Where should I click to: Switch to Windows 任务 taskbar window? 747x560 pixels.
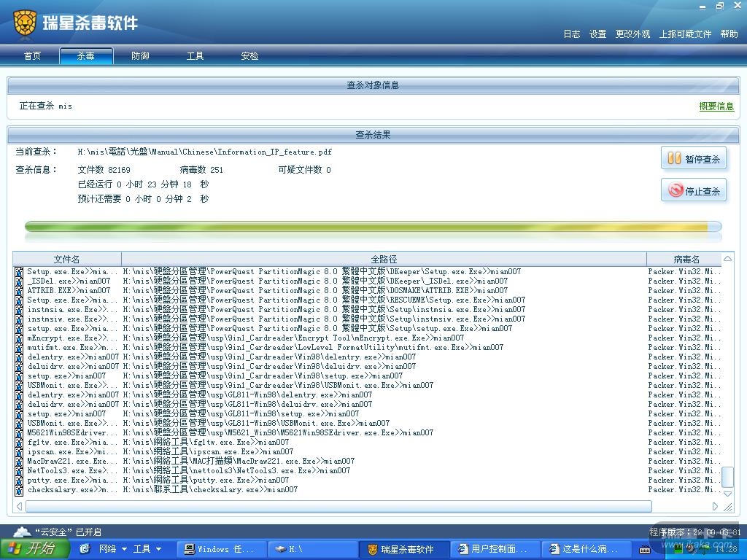[222, 549]
